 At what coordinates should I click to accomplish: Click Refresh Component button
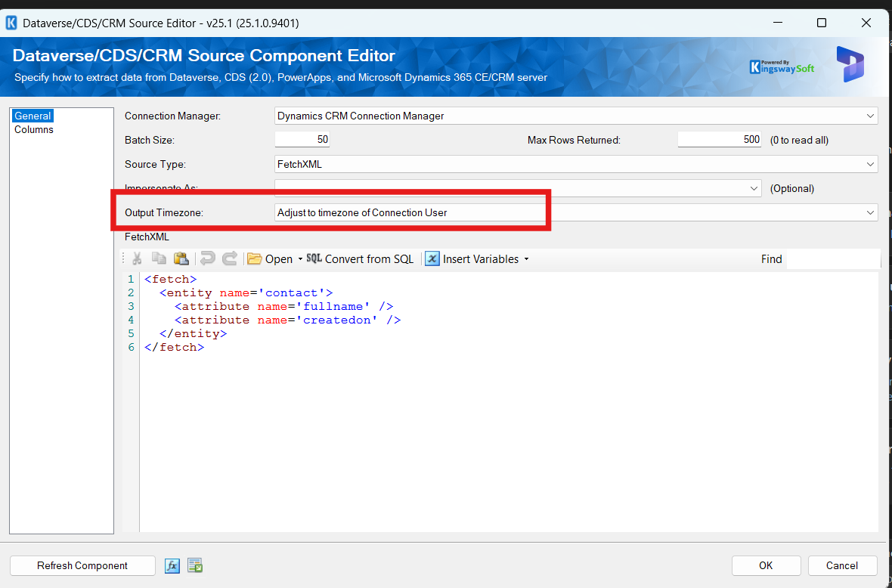pyautogui.click(x=82, y=566)
